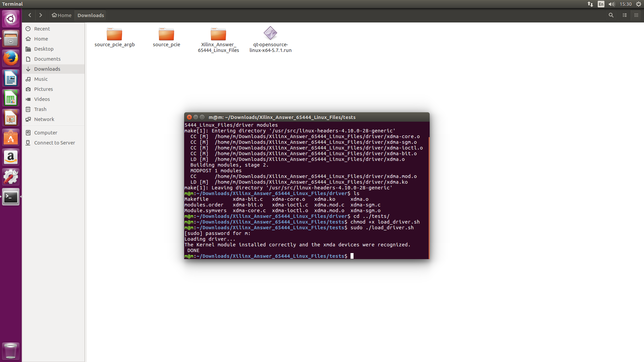Viewport: 644px width, 362px height.
Task: Click the 'DONE' line in the terminal
Action: (x=194, y=250)
